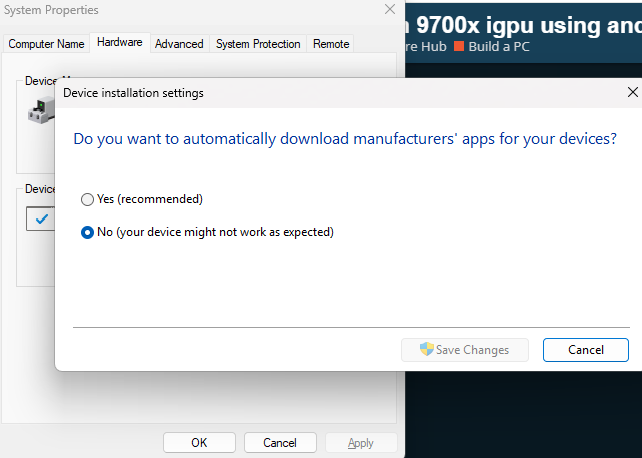642x458 pixels.
Task: Switch to the Computer Name tab
Action: [x=46, y=44]
